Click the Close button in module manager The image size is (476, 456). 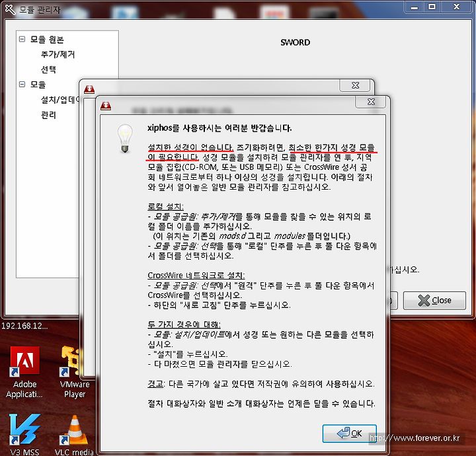[x=434, y=300]
